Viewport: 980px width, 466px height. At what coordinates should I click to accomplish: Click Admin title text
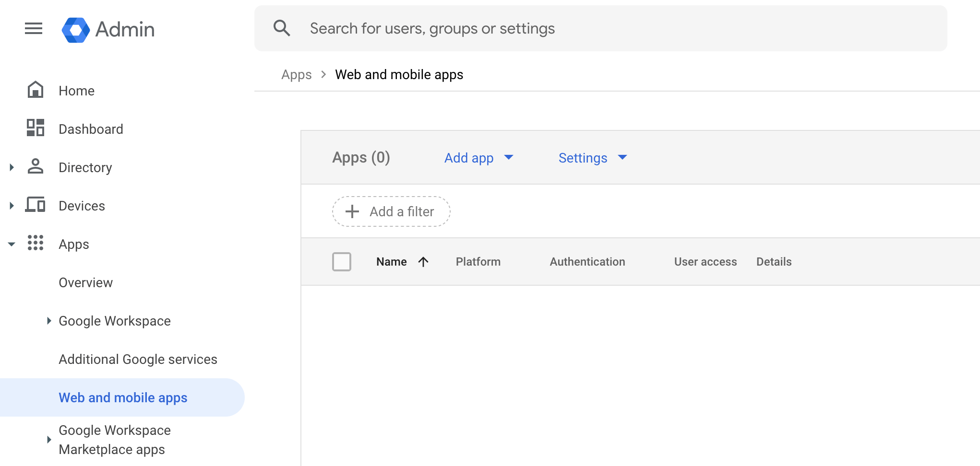pos(125,29)
